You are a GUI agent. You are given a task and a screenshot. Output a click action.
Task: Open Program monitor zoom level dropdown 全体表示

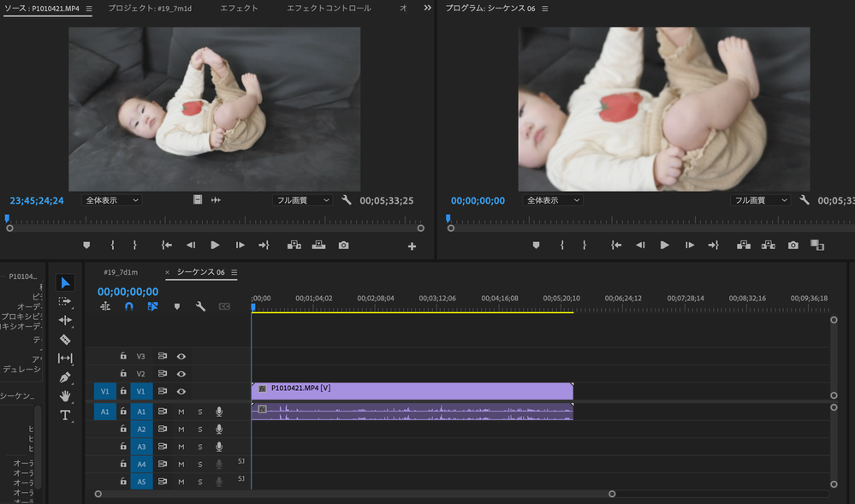point(553,200)
